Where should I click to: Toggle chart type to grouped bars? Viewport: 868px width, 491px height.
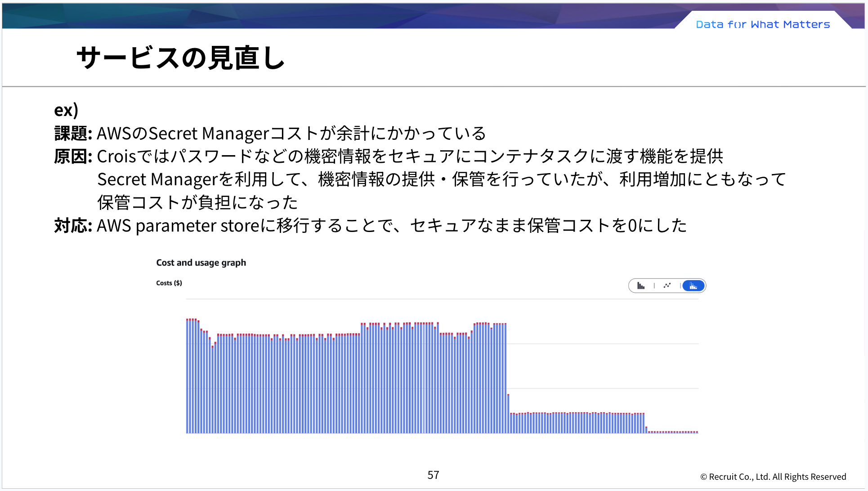click(x=641, y=286)
